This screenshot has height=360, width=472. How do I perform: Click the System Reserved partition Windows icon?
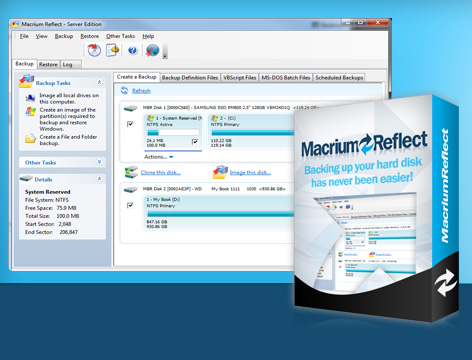[151, 118]
